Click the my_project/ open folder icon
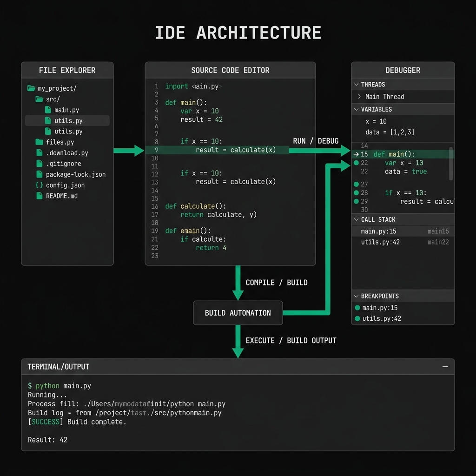Screen dimensions: 476x476 coord(31,88)
